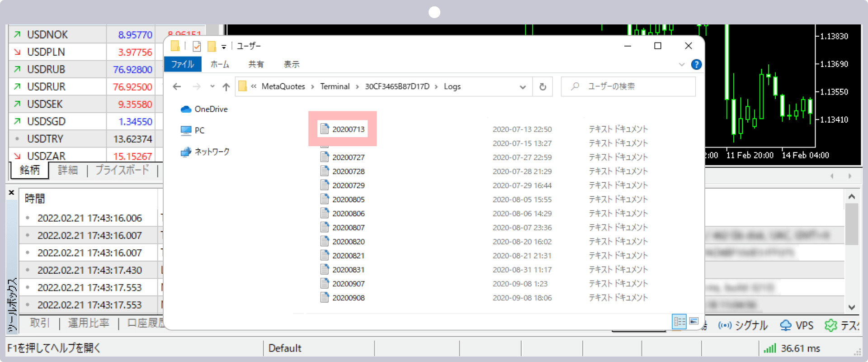868x362 pixels.
Task: Go up one folder level
Action: (226, 86)
